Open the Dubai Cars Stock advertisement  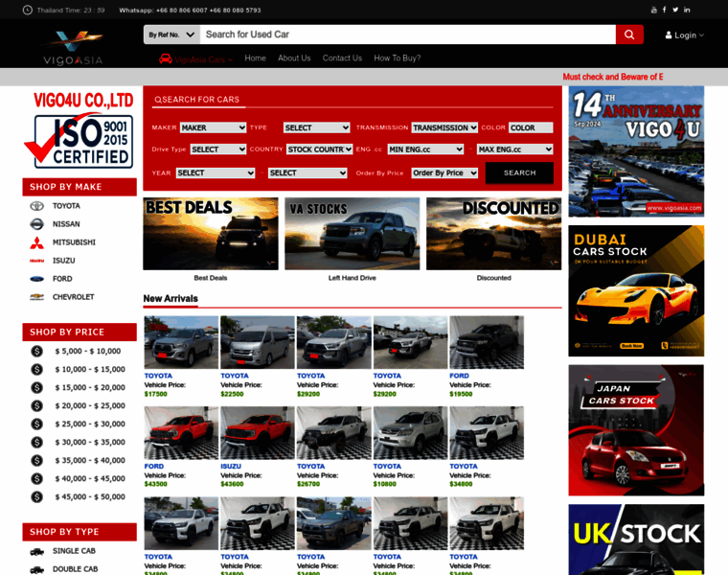point(636,290)
